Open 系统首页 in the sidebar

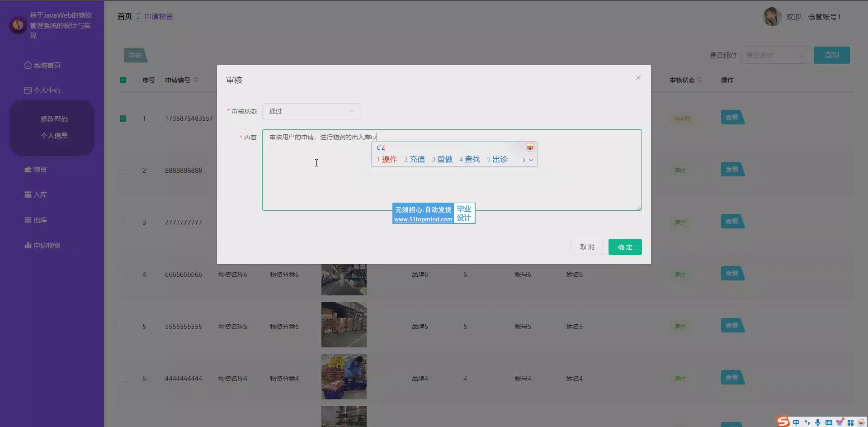click(43, 65)
